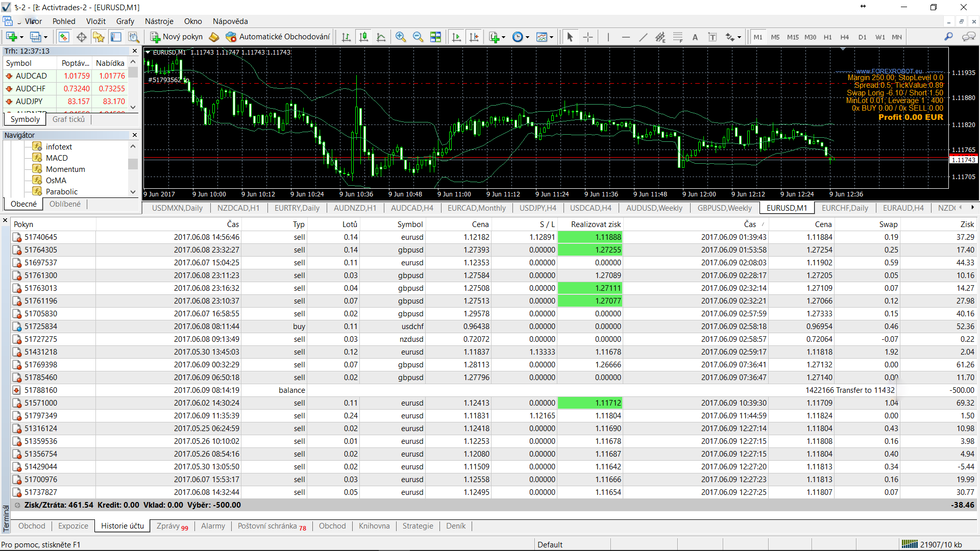Select the crosshair tool

tap(587, 37)
